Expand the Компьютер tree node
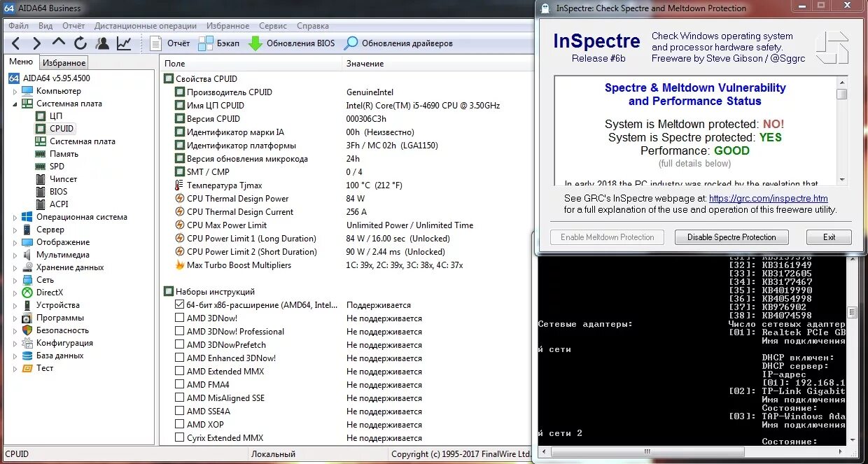The width and height of the screenshot is (868, 464). (15, 91)
